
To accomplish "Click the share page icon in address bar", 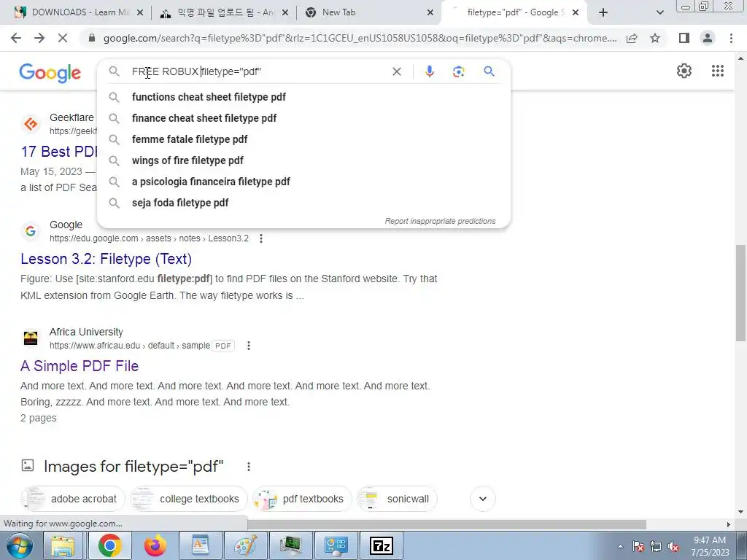I will pos(632,38).
